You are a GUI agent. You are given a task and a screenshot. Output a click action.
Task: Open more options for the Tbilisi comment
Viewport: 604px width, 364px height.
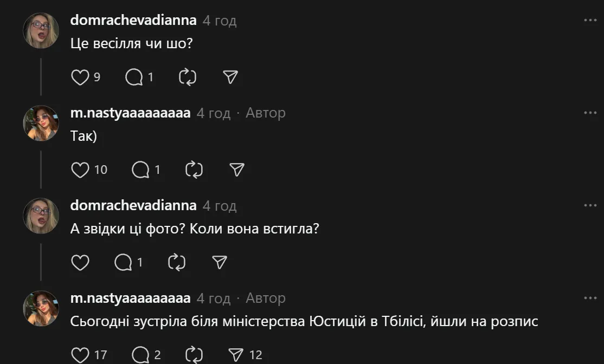(590, 298)
